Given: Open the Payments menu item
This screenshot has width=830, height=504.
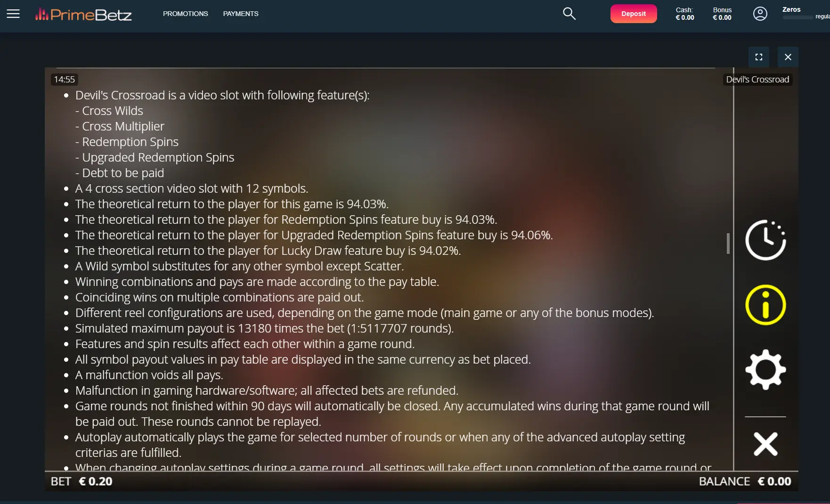Looking at the screenshot, I should (241, 14).
